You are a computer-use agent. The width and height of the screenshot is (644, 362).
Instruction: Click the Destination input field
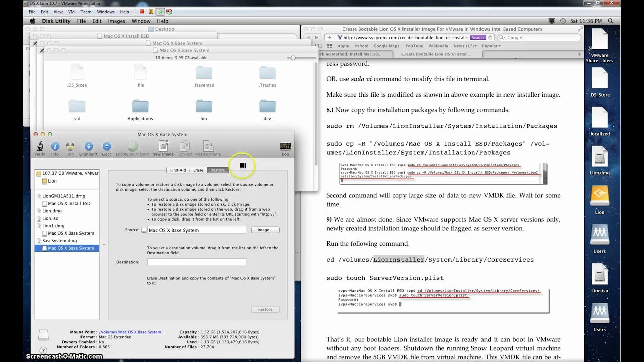pos(197,262)
